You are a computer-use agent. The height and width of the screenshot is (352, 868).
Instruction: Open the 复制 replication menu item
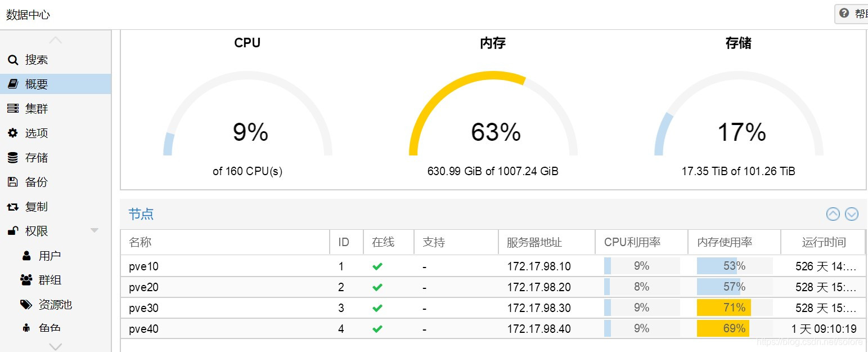tap(55, 207)
